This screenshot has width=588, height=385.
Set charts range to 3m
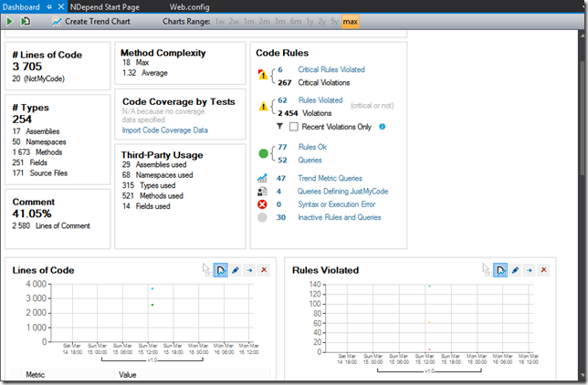(x=279, y=22)
